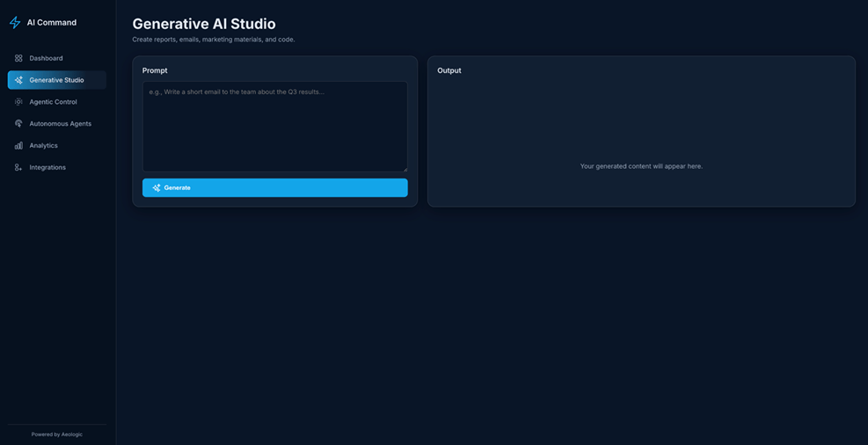Image resolution: width=868 pixels, height=445 pixels.
Task: Click the Analytics bar chart icon
Action: (x=18, y=146)
